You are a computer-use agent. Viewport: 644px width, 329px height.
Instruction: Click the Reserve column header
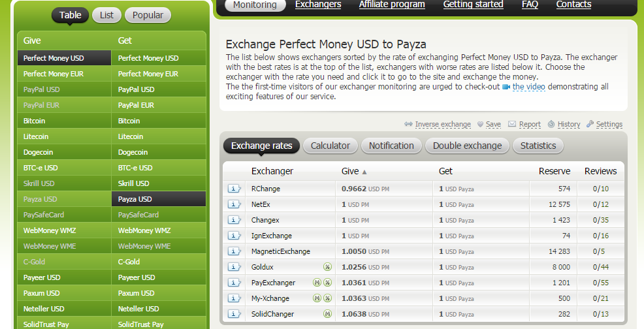click(x=555, y=171)
